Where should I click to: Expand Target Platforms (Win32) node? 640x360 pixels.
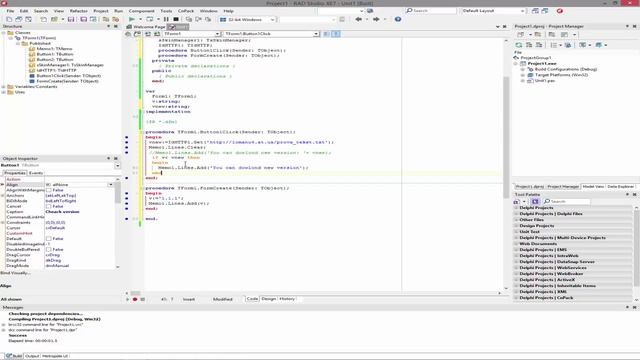(523, 75)
